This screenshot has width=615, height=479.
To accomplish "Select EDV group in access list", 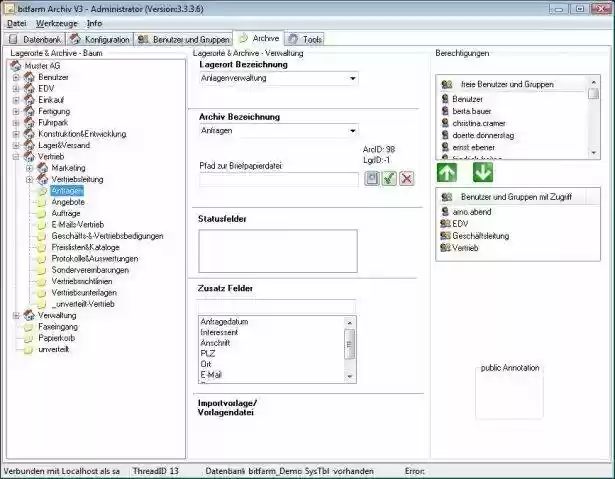I will pyautogui.click(x=460, y=224).
